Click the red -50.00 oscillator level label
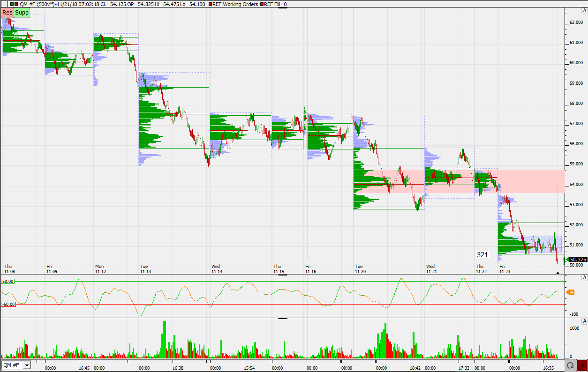The image size is (588, 372). coord(8,304)
